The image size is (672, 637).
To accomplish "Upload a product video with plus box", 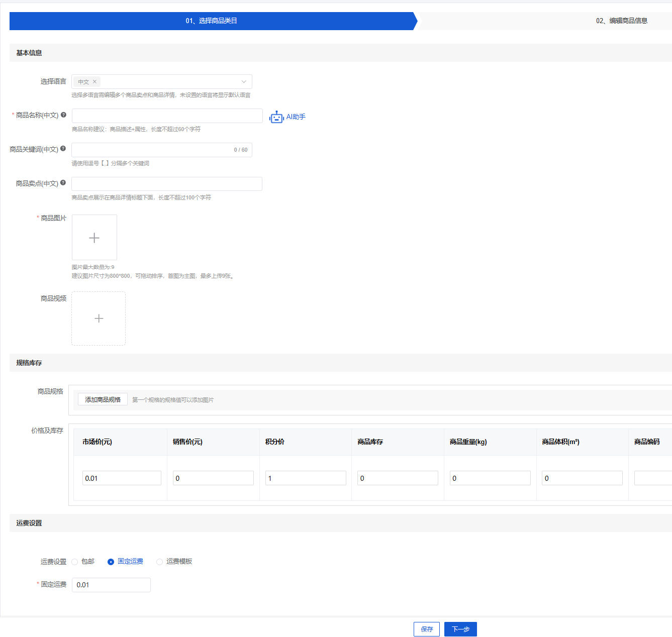I will coord(99,318).
